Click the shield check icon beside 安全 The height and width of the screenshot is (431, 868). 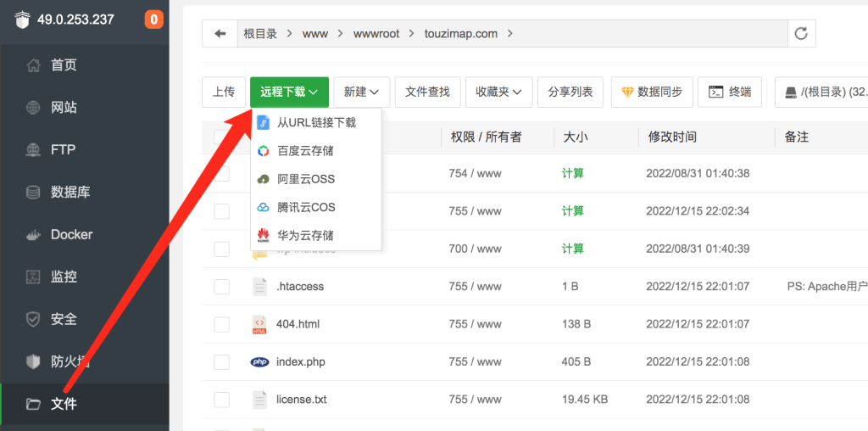[x=33, y=319]
